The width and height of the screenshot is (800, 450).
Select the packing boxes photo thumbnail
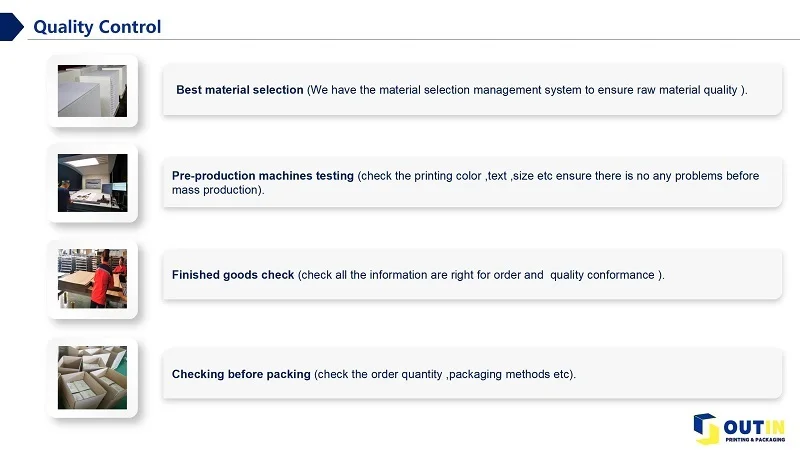point(92,377)
